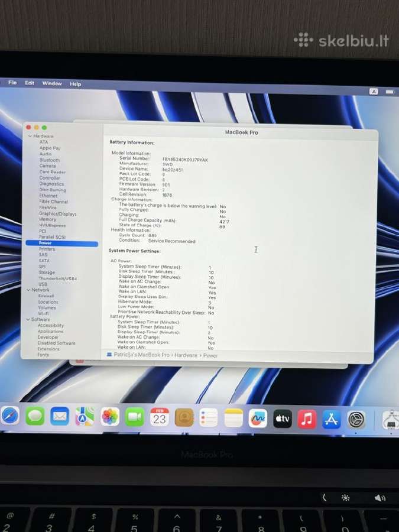The width and height of the screenshot is (399, 532).
Task: Open Music from the Dock
Action: [x=307, y=419]
